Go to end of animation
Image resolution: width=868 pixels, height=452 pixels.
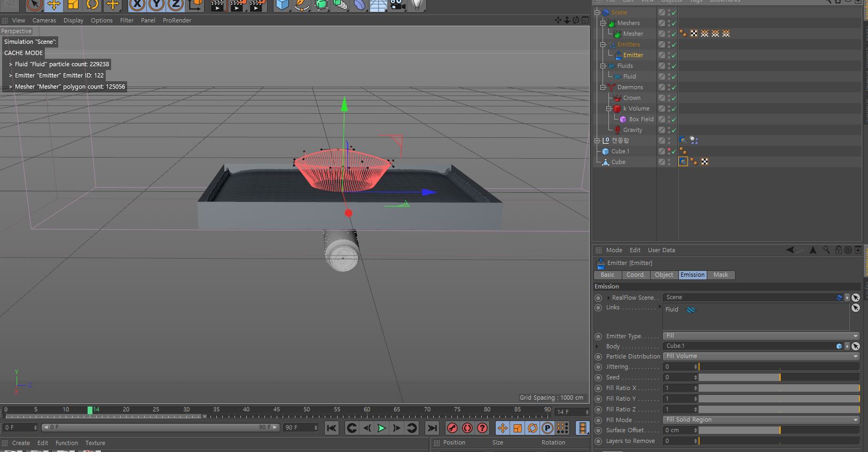click(432, 428)
